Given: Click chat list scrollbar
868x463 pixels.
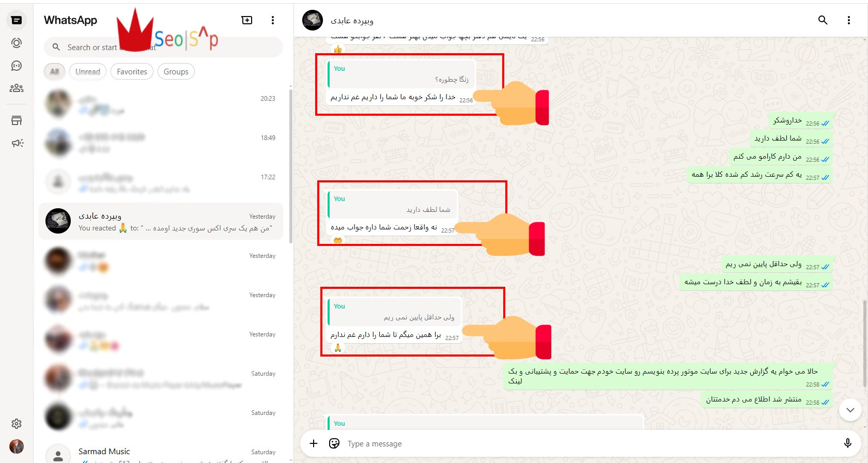Looking at the screenshot, I should [x=291, y=166].
